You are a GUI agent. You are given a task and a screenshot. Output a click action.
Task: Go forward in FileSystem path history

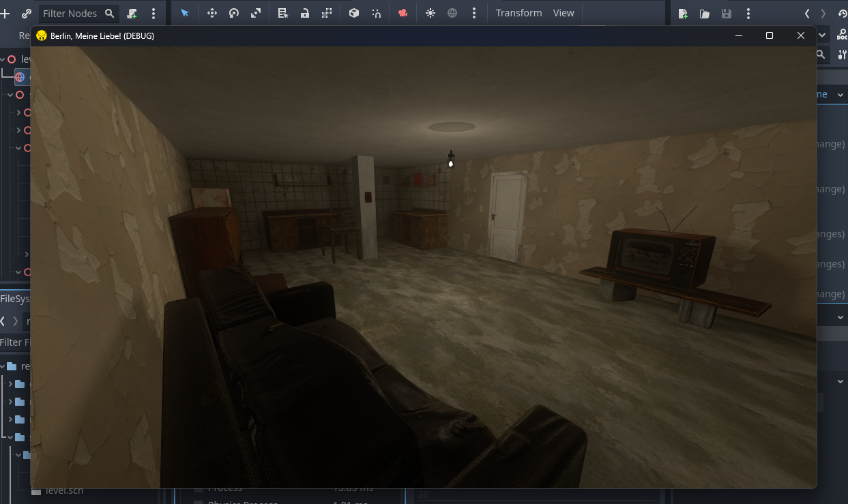click(x=16, y=321)
